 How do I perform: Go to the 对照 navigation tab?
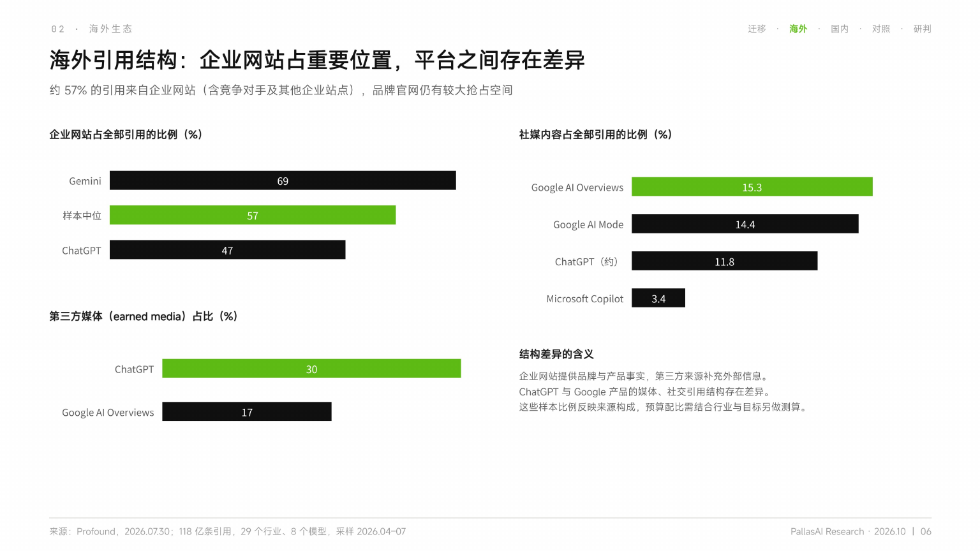coord(881,29)
